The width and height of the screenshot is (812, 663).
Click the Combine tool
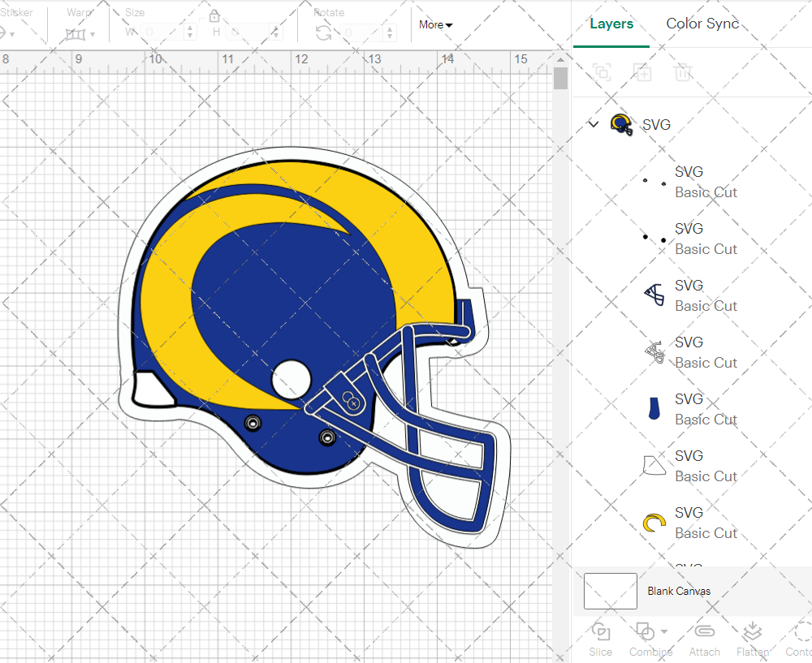tap(650, 639)
